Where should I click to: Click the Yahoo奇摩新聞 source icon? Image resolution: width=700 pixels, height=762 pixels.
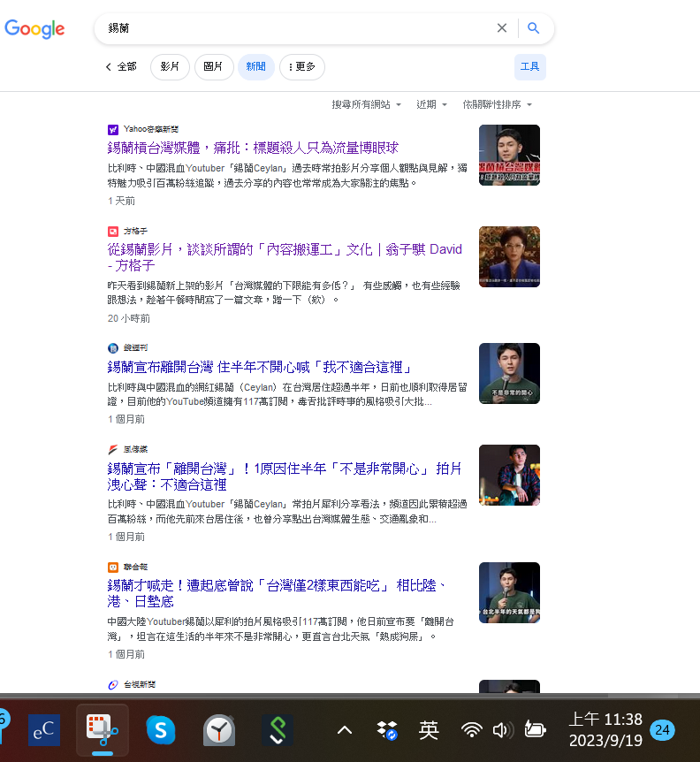point(113,130)
